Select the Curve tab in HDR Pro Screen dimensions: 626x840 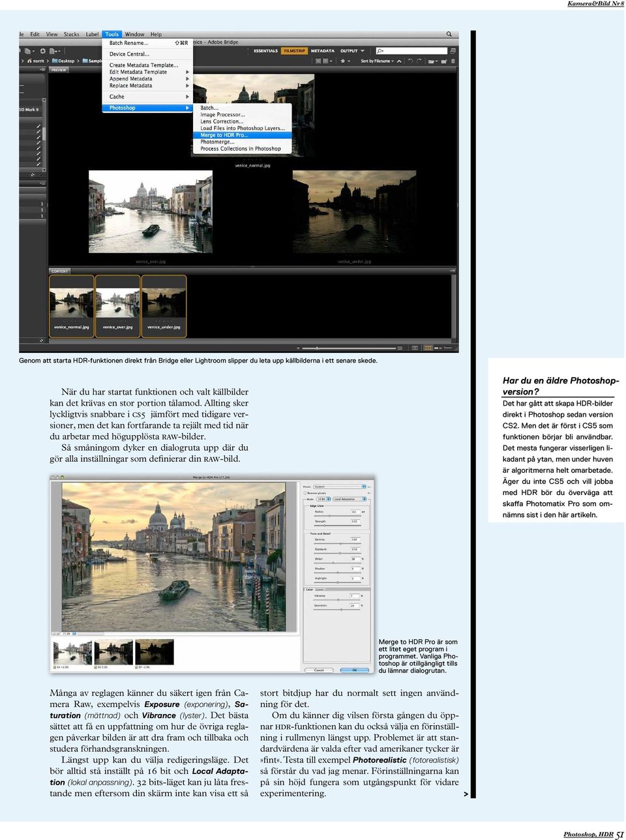pos(320,590)
